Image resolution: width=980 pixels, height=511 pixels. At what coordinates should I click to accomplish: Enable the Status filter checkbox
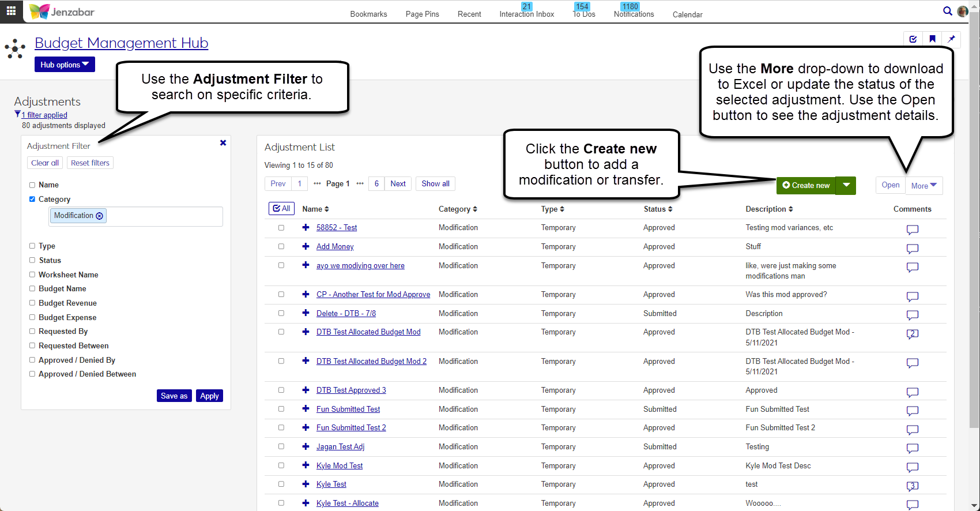32,260
